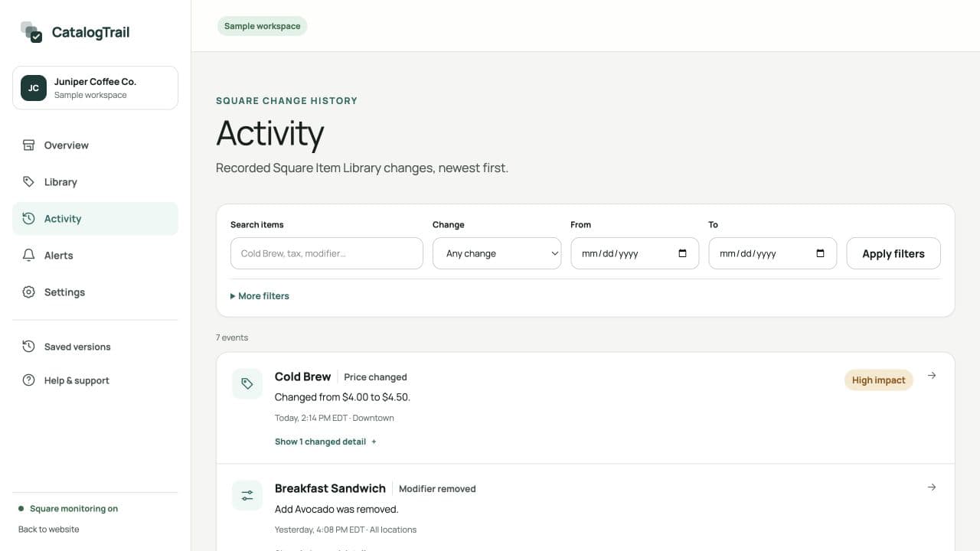The width and height of the screenshot is (980, 551).
Task: Click the To date field
Action: coord(773,253)
